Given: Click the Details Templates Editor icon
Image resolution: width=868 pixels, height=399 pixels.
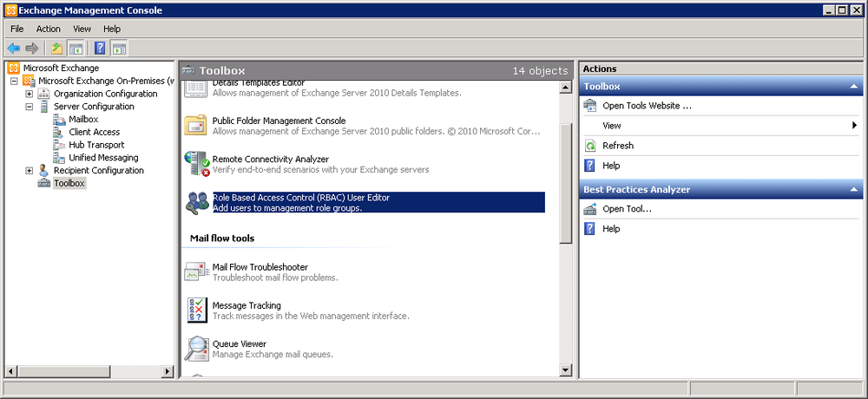Looking at the screenshot, I should 194,88.
